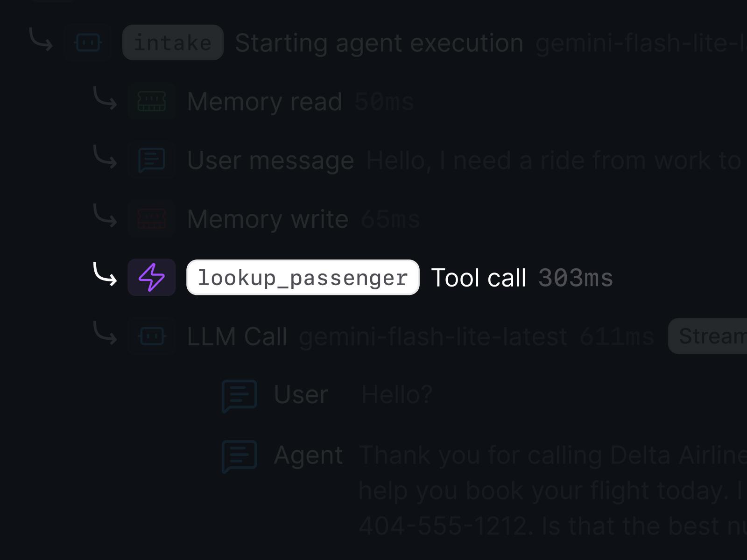Select the intake agent badge
747x560 pixels.
173,42
